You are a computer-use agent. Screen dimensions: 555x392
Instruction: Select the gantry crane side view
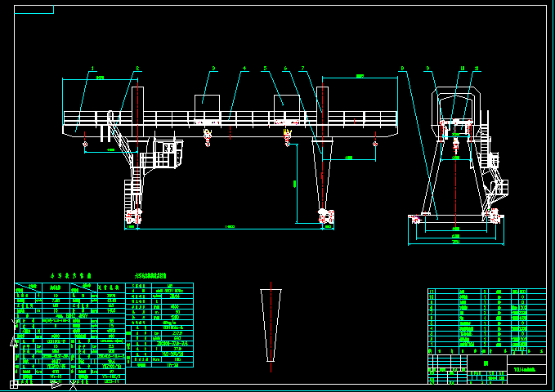click(x=456, y=163)
